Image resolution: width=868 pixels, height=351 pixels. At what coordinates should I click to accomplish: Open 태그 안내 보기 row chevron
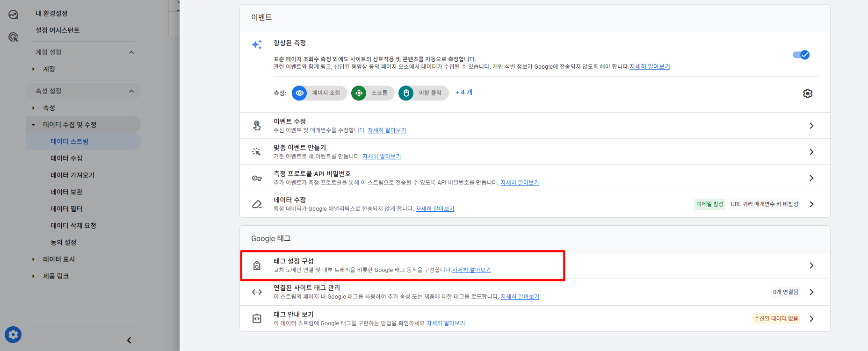click(811, 319)
